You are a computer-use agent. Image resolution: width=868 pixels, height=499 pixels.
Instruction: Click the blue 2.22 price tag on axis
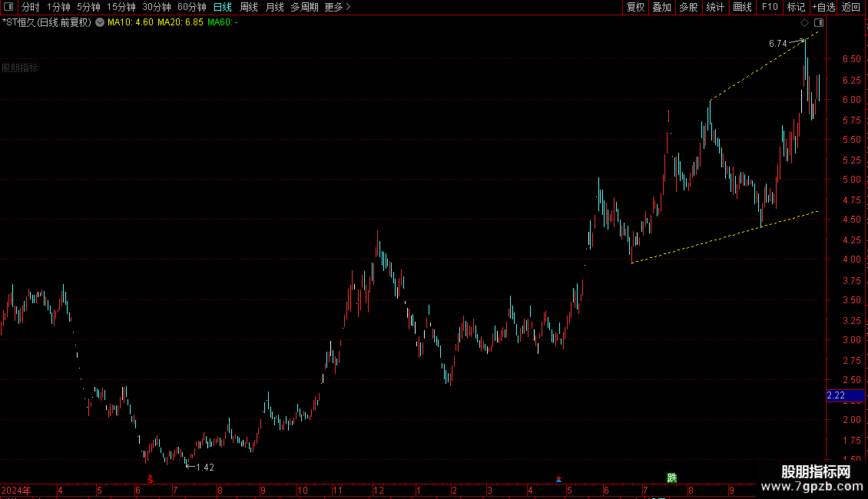[845, 395]
